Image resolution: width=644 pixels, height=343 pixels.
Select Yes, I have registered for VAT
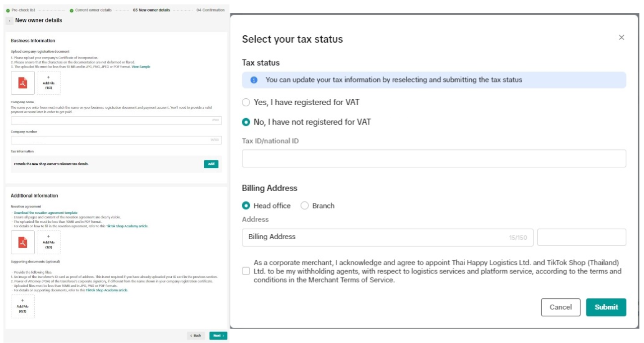point(246,102)
